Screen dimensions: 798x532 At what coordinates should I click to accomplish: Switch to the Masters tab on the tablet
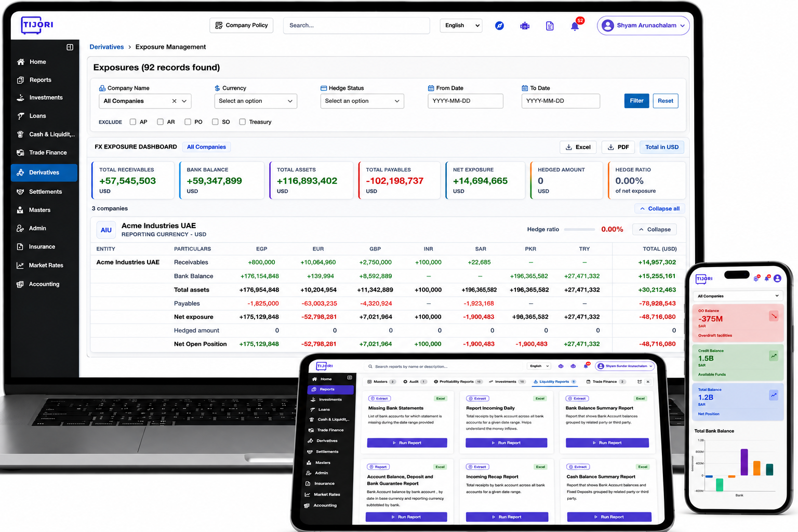[x=381, y=382]
